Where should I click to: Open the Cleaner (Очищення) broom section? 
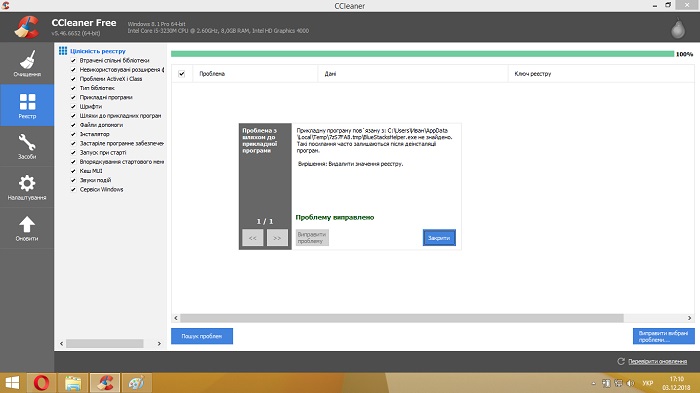pos(27,63)
